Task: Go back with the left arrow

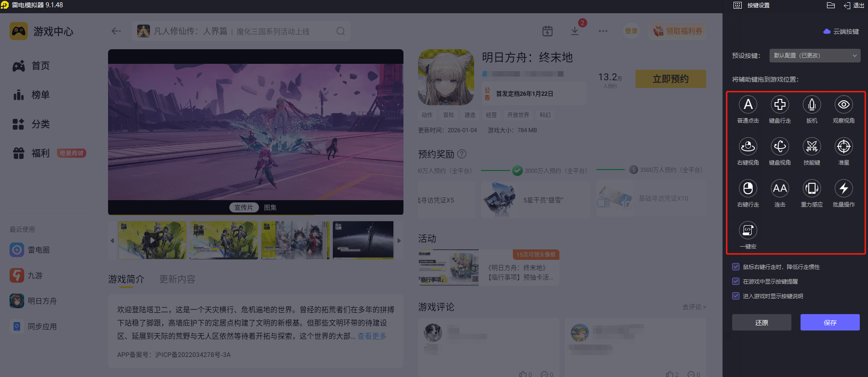Action: point(116,31)
